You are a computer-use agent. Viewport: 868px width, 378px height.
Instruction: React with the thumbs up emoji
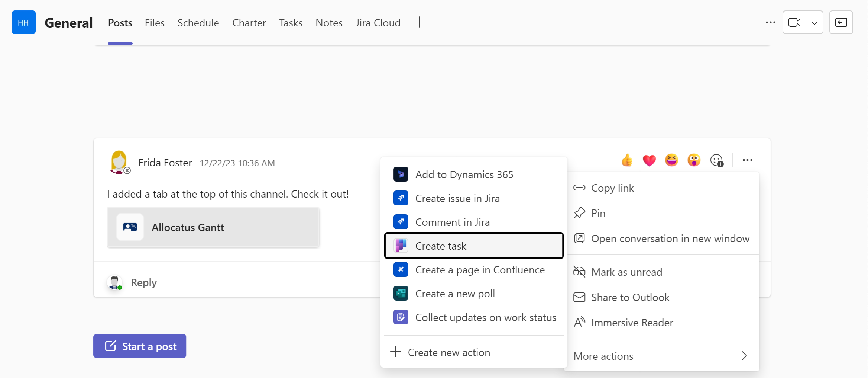[627, 160]
